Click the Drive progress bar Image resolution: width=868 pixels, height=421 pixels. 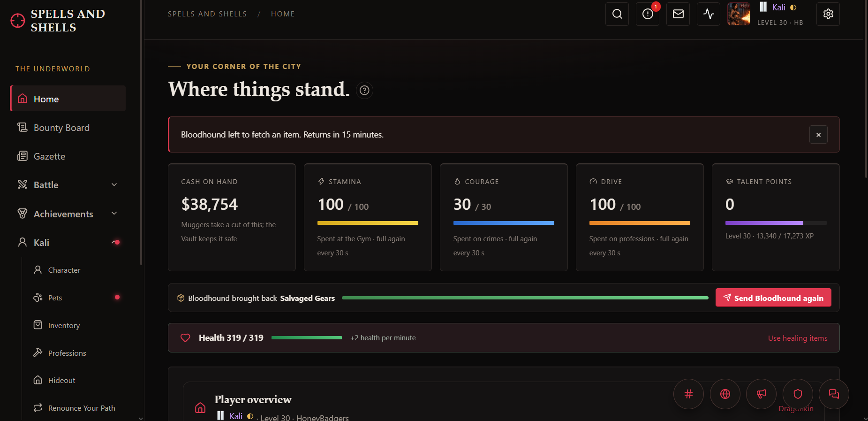point(640,223)
